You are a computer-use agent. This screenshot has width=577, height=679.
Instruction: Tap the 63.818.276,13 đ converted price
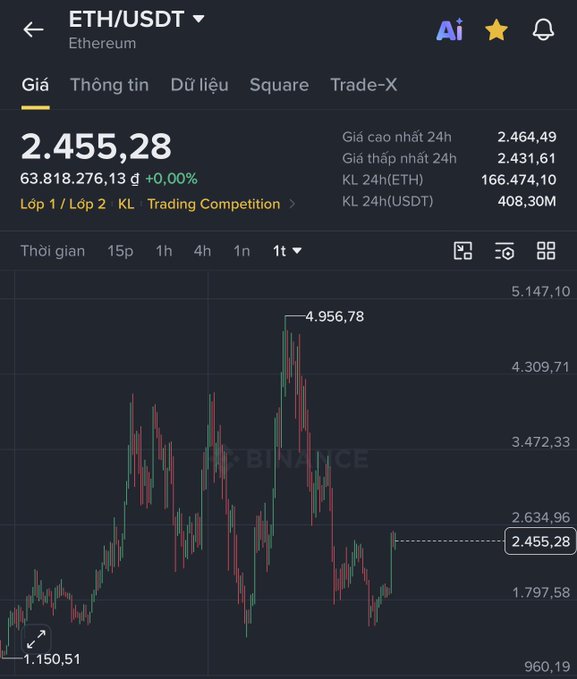pyautogui.click(x=80, y=178)
